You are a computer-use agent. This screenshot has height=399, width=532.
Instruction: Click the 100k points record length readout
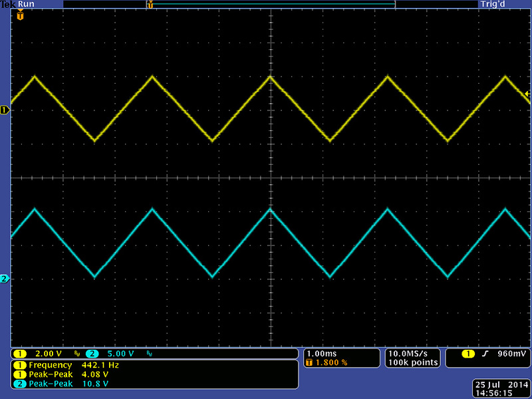[412, 362]
